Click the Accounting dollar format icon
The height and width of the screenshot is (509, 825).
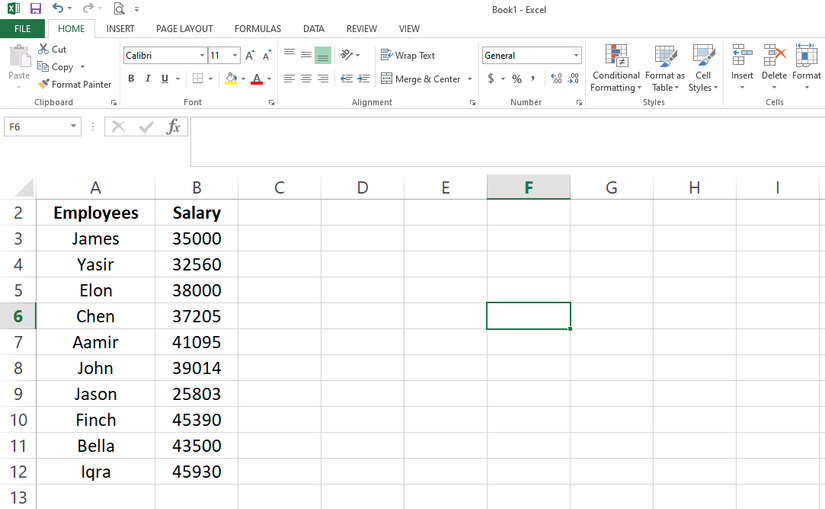pos(491,78)
